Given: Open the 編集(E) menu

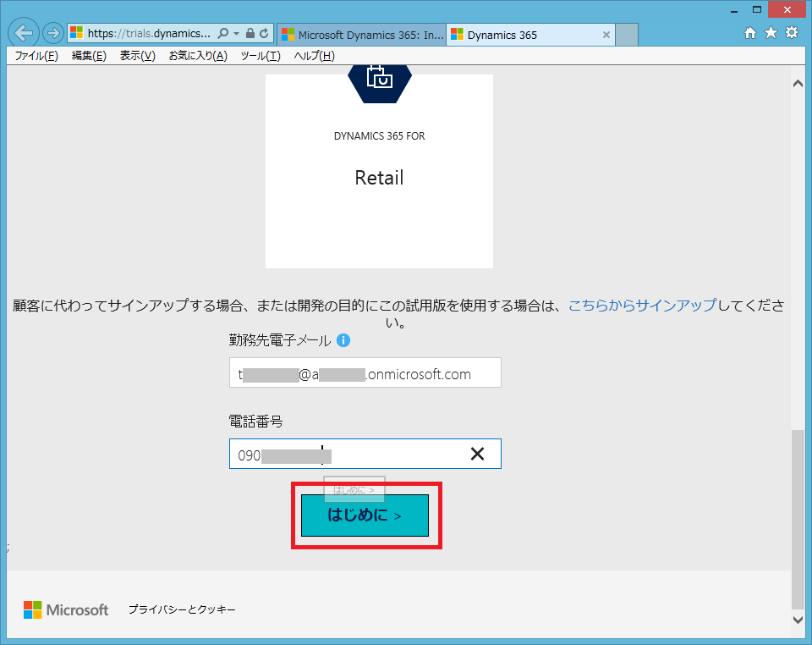Looking at the screenshot, I should pos(89,56).
